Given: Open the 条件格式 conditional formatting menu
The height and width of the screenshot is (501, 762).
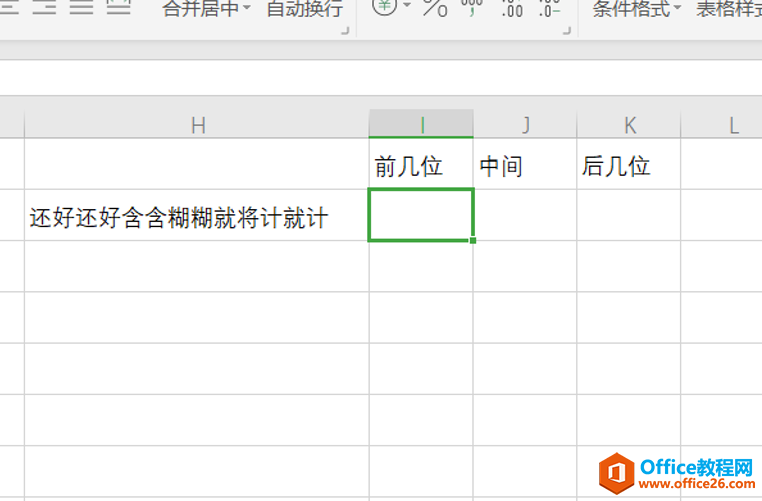Looking at the screenshot, I should click(637, 9).
